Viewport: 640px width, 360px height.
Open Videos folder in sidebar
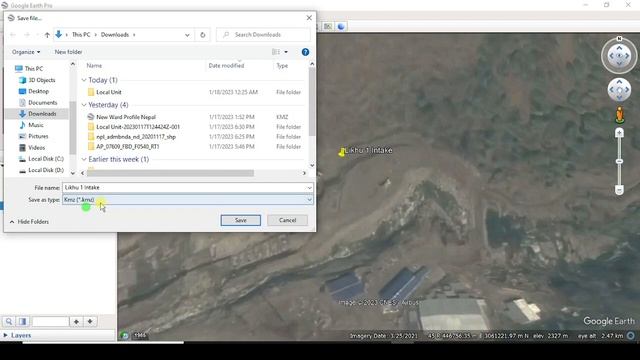coord(32,147)
